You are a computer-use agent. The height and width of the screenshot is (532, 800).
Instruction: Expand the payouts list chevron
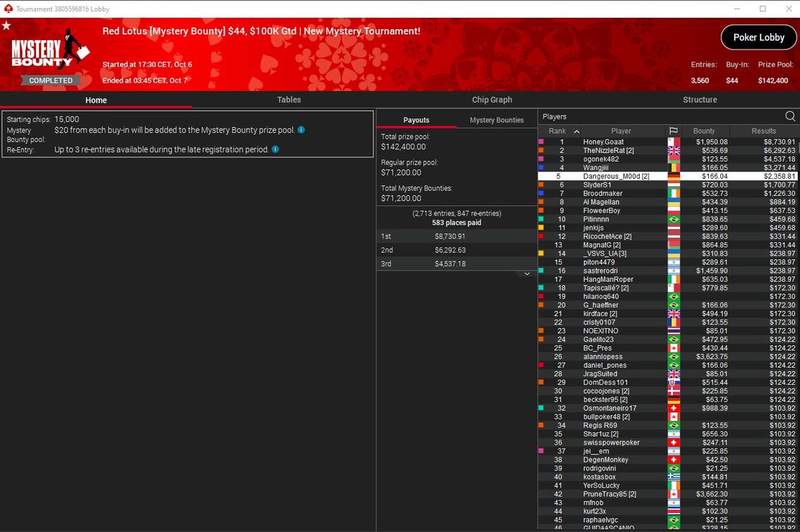[x=527, y=274]
